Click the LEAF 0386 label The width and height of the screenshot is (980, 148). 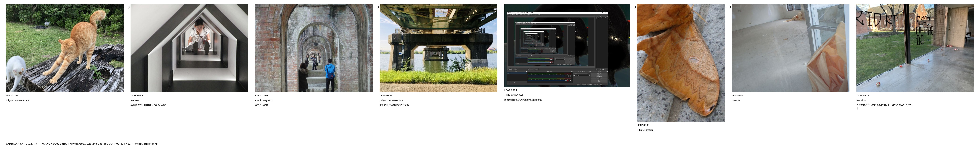click(x=386, y=96)
